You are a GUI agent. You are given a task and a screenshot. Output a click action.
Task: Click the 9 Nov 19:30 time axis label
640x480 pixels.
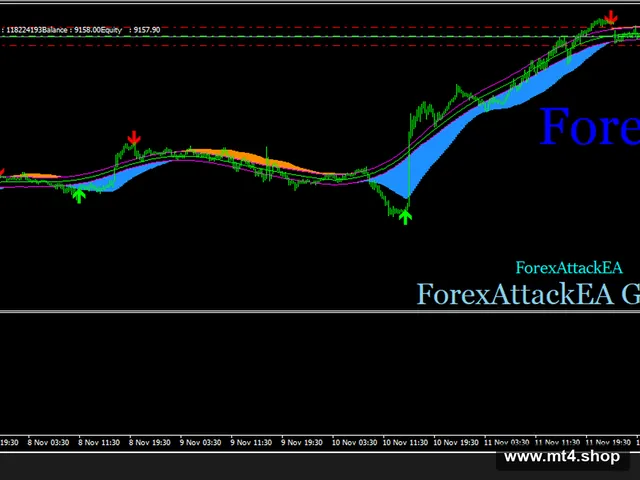point(302,442)
